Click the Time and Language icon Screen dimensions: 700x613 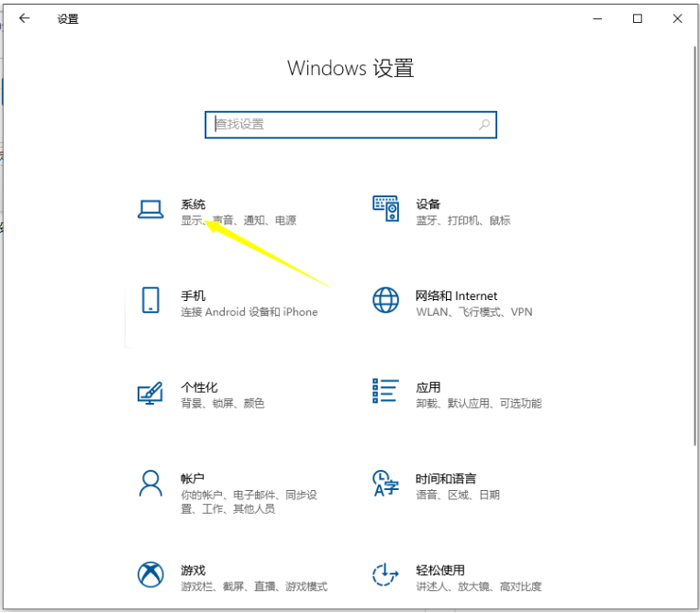click(x=385, y=483)
